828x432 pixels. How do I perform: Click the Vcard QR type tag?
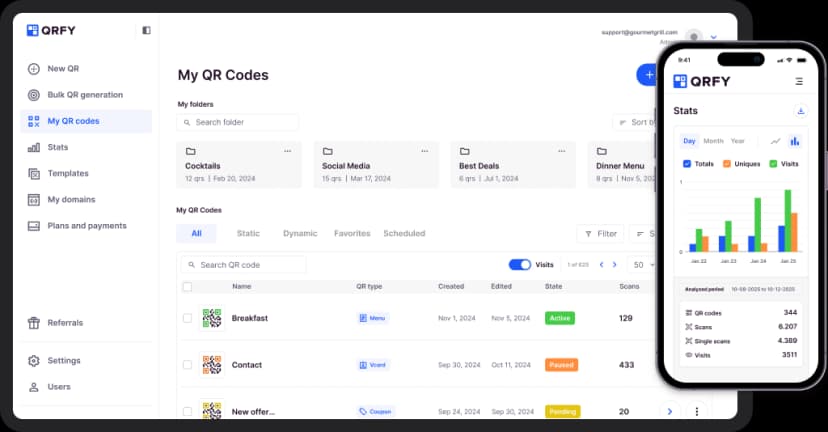[373, 365]
